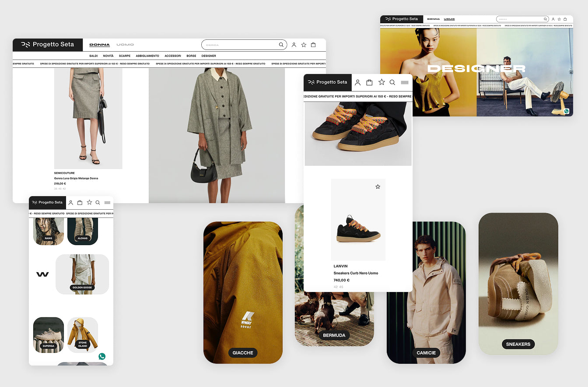Image resolution: width=588 pixels, height=387 pixels.
Task: Add Lanvin sneaker to wishlist star
Action: coord(378,186)
